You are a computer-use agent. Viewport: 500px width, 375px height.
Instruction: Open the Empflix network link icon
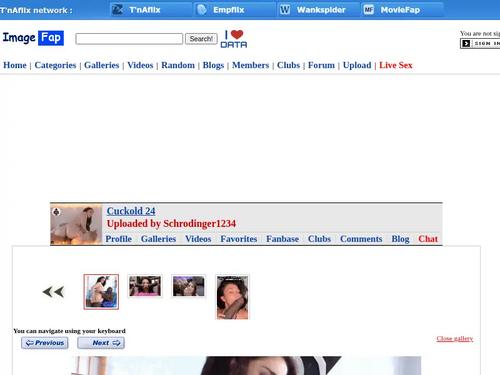tap(202, 9)
